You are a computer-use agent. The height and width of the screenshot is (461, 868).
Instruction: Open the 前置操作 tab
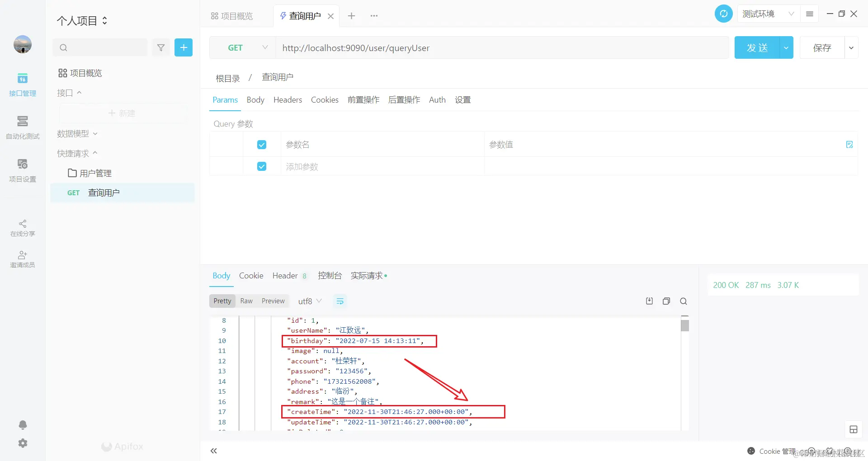(x=363, y=100)
